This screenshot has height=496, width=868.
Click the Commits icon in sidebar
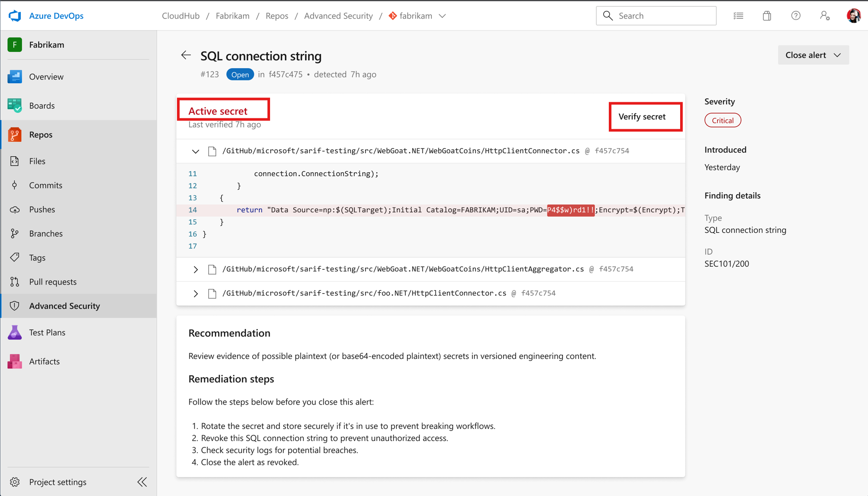coord(15,185)
